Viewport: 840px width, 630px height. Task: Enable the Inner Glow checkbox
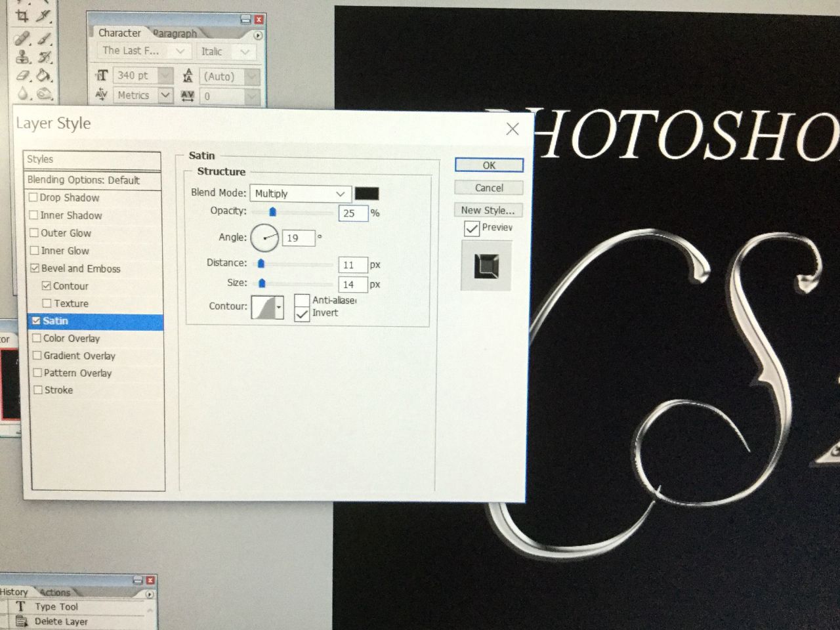tap(35, 250)
